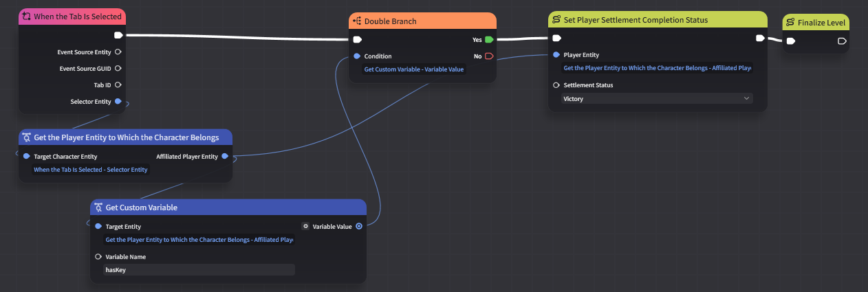The width and height of the screenshot is (868, 292).
Task: Click the Double Branch execution input pin
Action: coord(358,39)
